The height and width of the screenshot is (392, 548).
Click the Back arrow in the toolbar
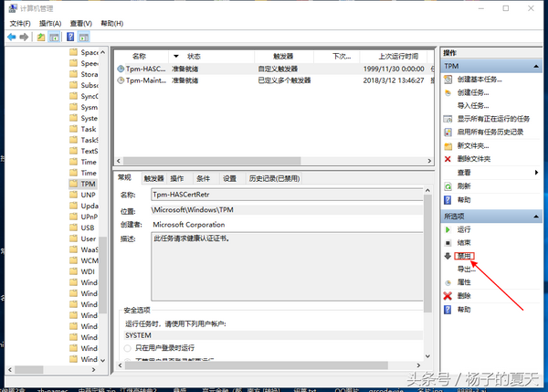tap(11, 37)
